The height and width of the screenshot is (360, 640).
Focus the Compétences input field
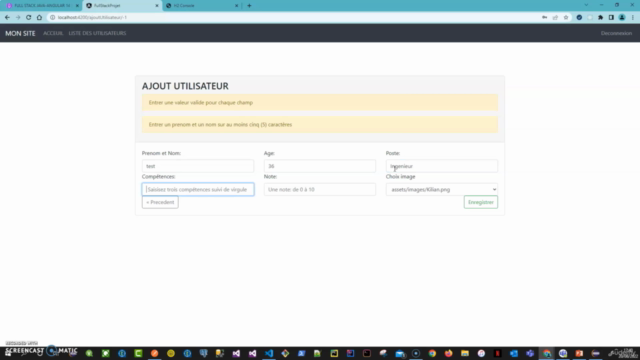(x=198, y=189)
